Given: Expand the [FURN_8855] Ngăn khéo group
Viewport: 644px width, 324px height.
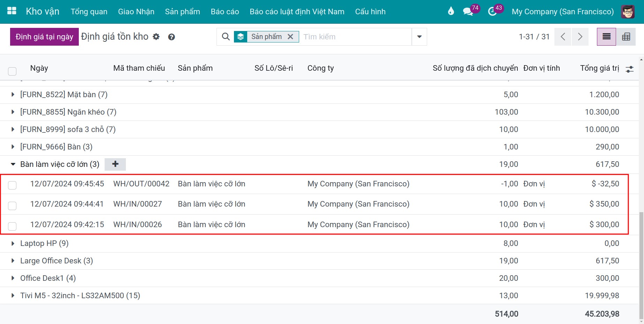Looking at the screenshot, I should point(13,112).
